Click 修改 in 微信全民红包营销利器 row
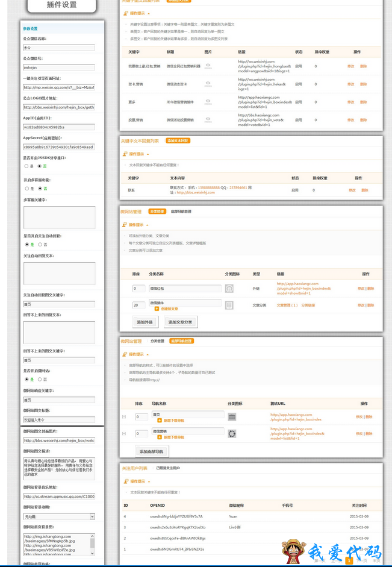 [350, 66]
